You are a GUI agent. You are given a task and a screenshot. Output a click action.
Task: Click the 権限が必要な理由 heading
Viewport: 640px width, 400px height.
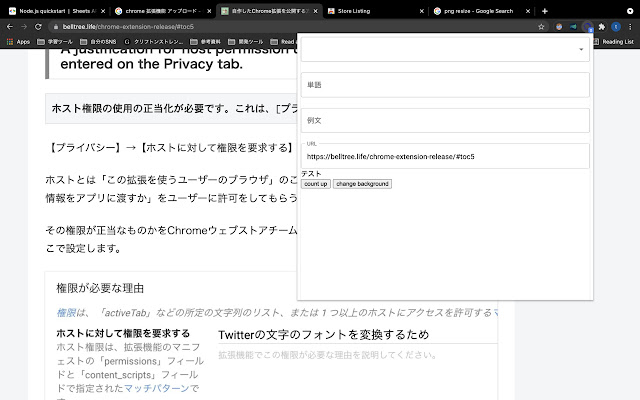(x=100, y=288)
